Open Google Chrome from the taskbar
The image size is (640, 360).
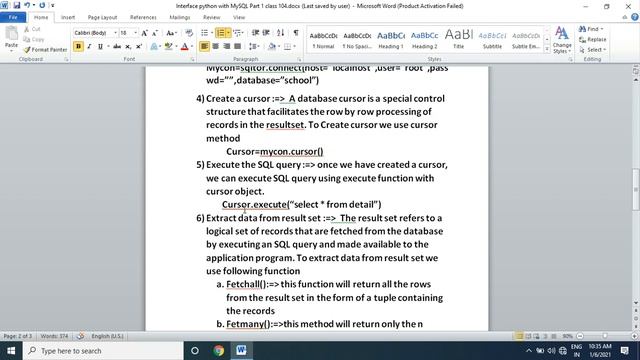pyautogui.click(x=218, y=351)
